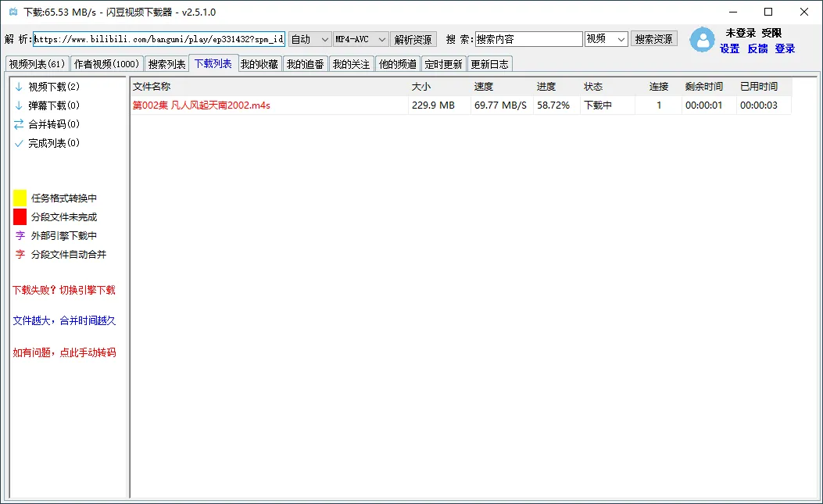Open the 登录 login link

(x=785, y=48)
